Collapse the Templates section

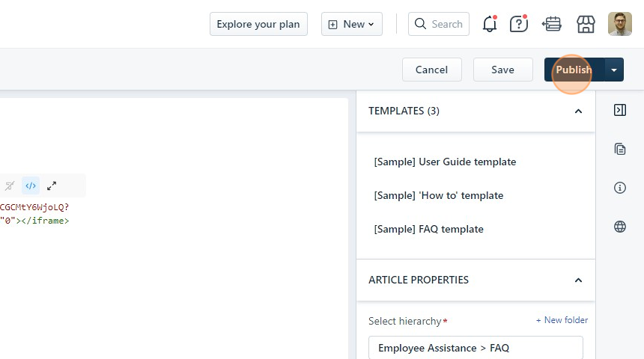click(578, 111)
